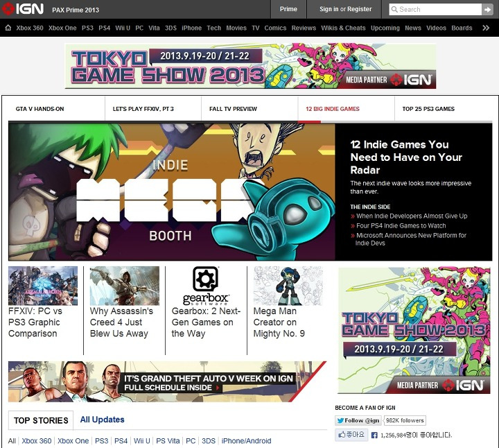This screenshot has width=499, height=448.
Task: Open Upcoming in navigation bar
Action: pos(385,28)
